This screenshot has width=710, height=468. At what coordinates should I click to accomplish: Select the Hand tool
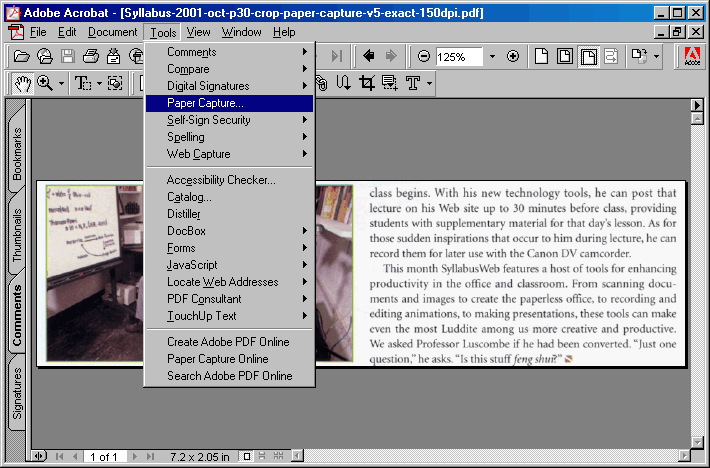[x=22, y=83]
